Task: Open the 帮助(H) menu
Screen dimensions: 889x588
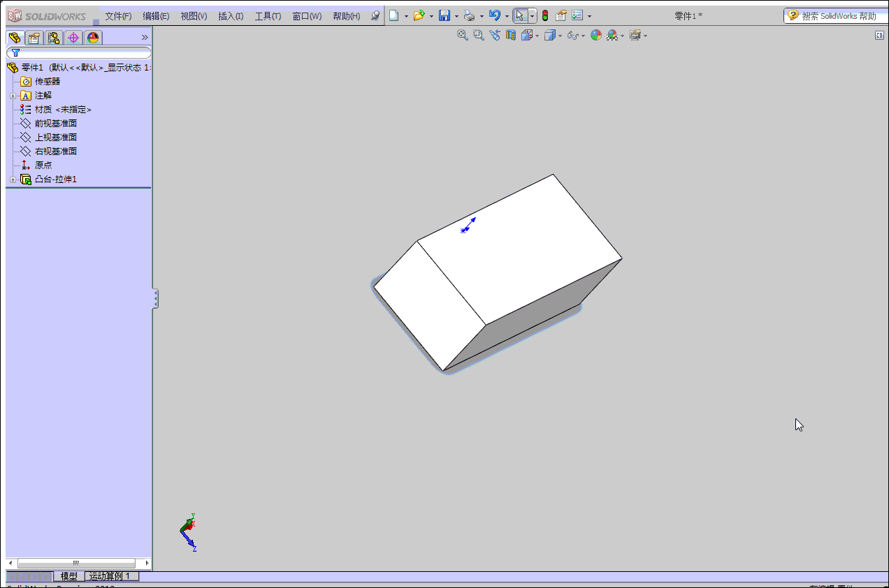Action: click(x=347, y=16)
